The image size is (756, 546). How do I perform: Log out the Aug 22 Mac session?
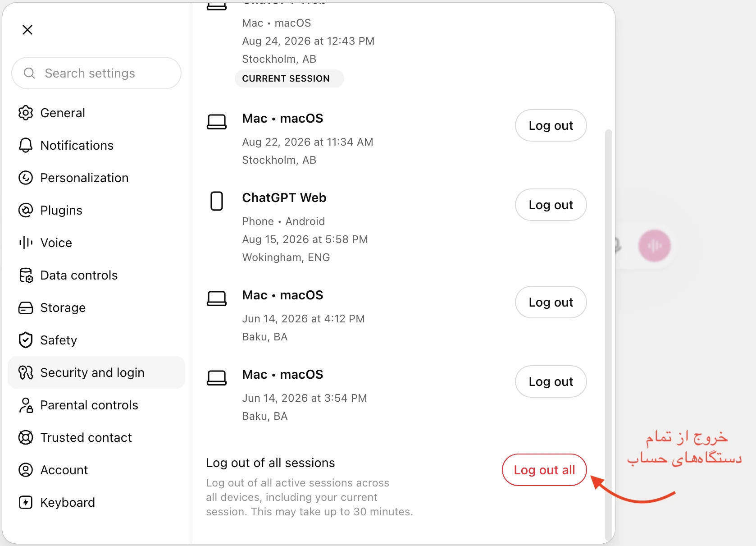[x=551, y=125]
